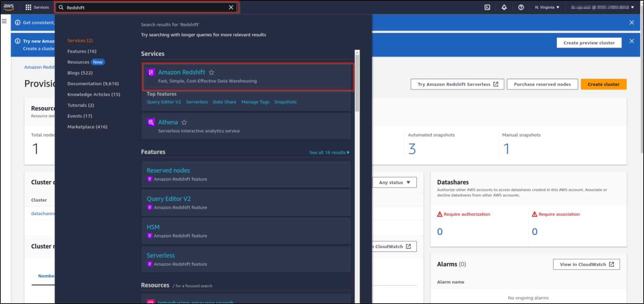
Task: Click Redshift icon under Reserved nodes
Action: click(x=150, y=179)
